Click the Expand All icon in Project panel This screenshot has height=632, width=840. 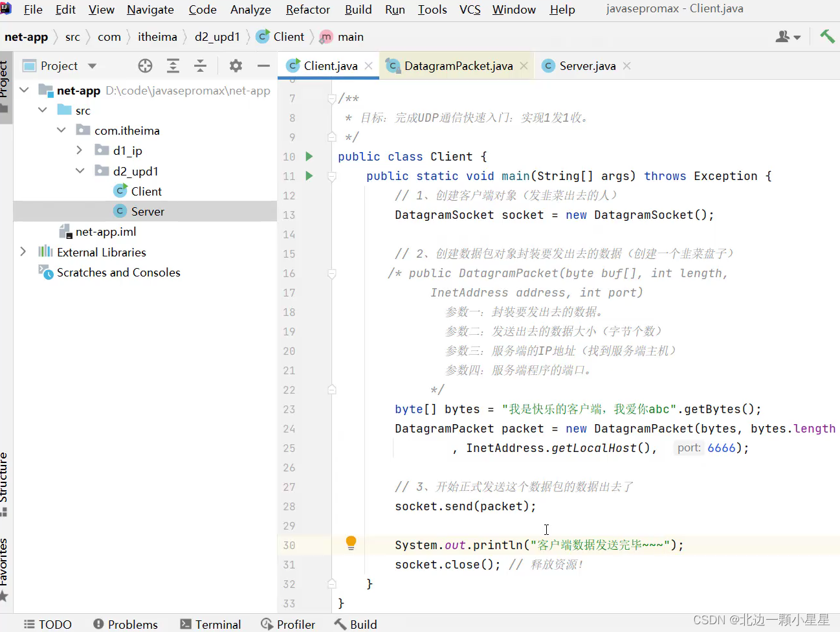tap(173, 65)
